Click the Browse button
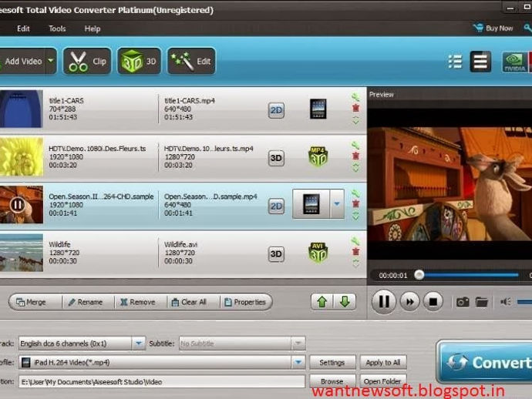The image size is (532, 399). 332,381
